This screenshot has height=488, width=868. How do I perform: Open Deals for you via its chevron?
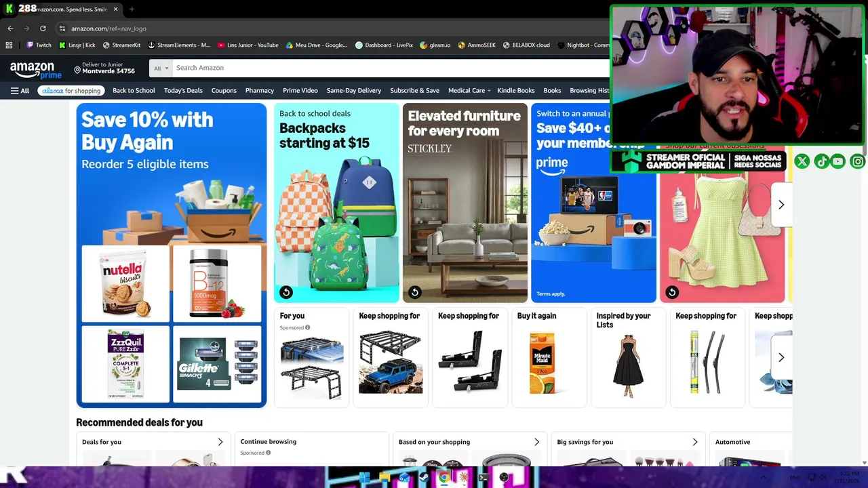(x=220, y=442)
